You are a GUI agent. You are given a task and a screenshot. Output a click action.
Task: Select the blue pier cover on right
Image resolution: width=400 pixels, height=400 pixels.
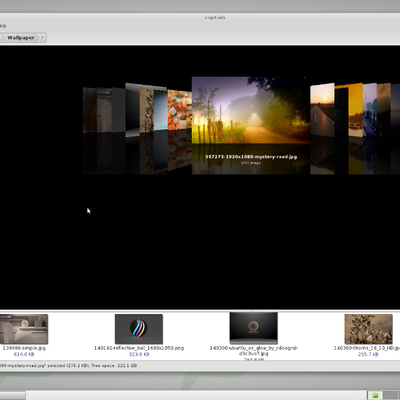(370, 110)
